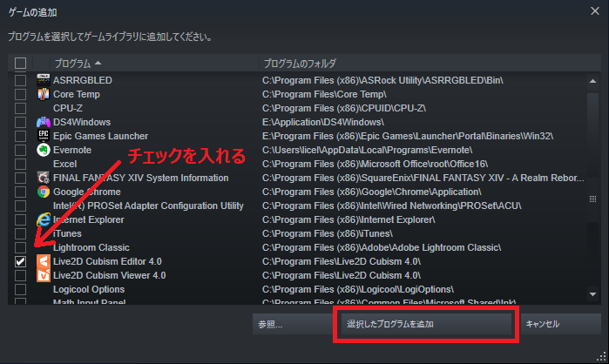
Task: Check the Intel PROSet Adapter Configuration Utility checkbox
Action: click(x=20, y=206)
